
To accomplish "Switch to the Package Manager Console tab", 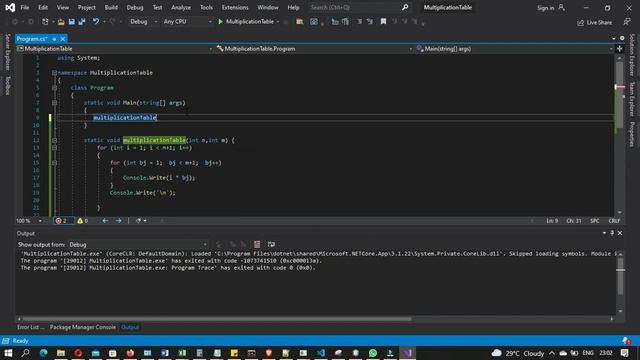I will 82,327.
